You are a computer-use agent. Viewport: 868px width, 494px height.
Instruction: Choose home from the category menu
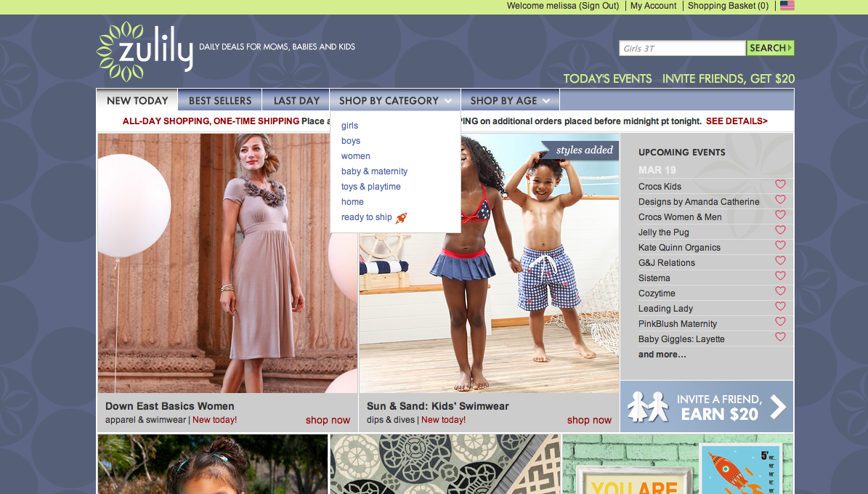coord(352,201)
